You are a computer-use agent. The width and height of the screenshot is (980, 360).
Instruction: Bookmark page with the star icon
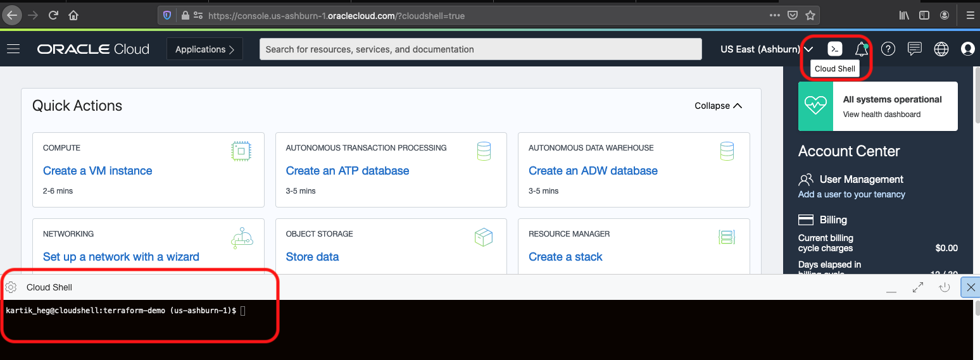coord(810,15)
